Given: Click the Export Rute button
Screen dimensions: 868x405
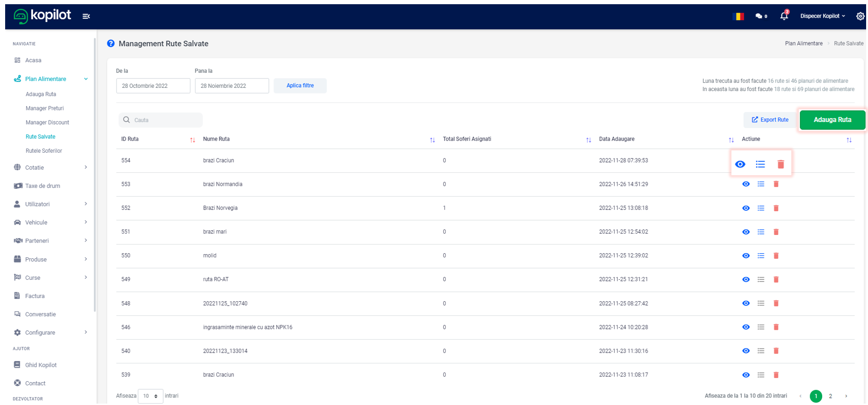Looking at the screenshot, I should tap(770, 120).
